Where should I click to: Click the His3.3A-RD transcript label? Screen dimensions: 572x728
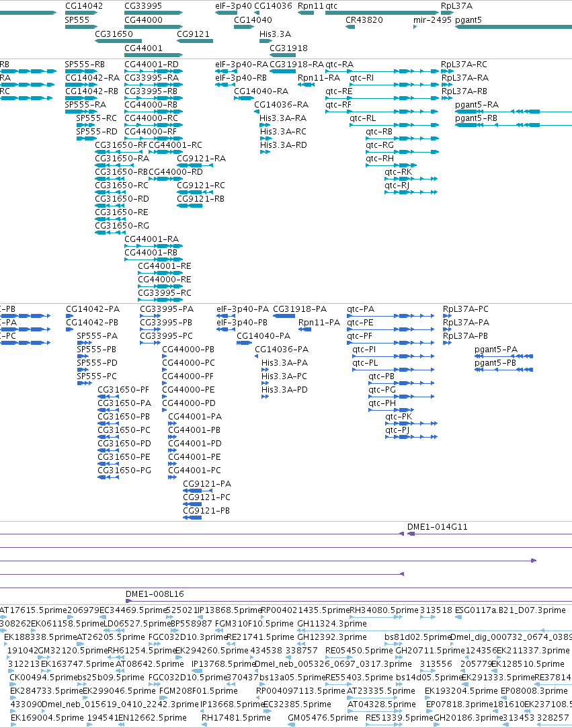pyautogui.click(x=283, y=145)
